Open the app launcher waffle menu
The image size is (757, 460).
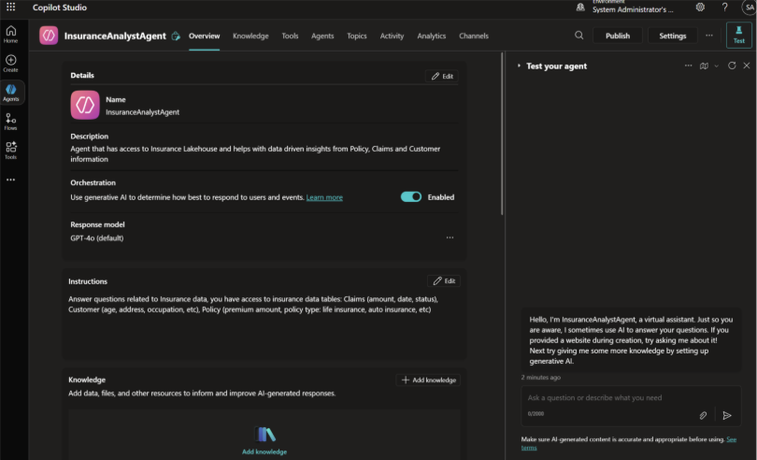tap(11, 7)
